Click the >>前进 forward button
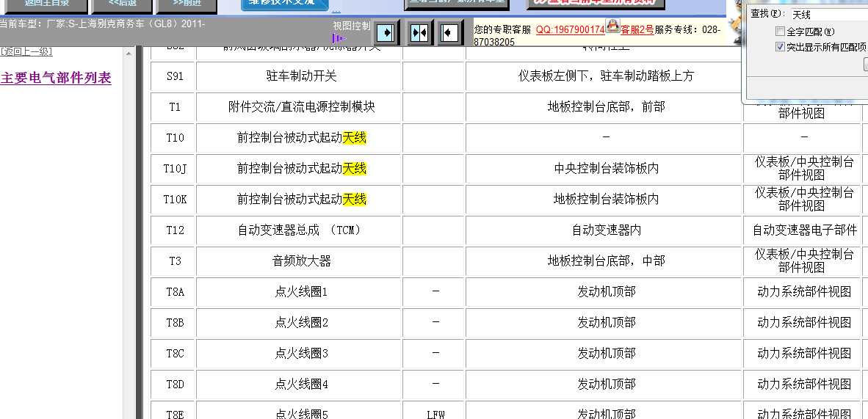This screenshot has height=419, width=868. click(187, 4)
